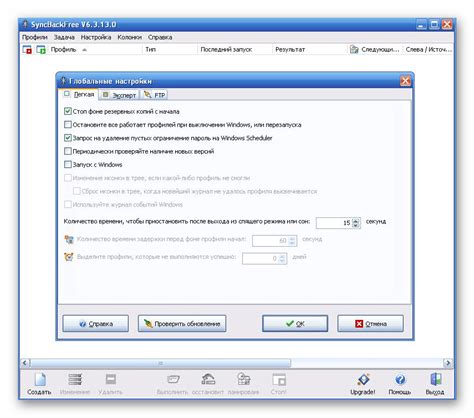Viewport: 474px width, 418px height.
Task: Click the Выход exit icon
Action: 435,380
